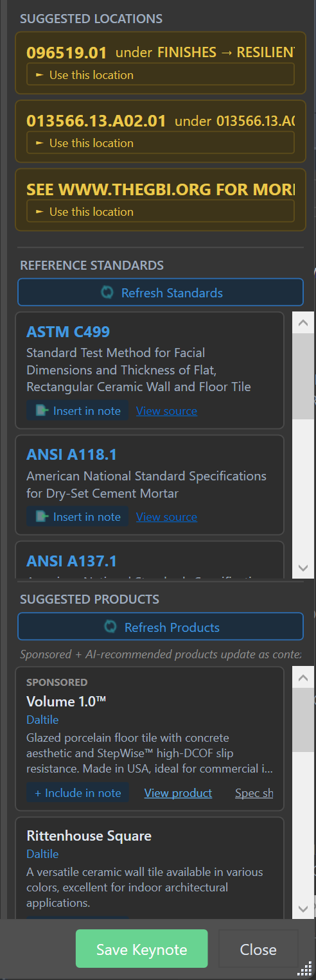This screenshot has height=980, width=316.
Task: Click the insert icon for ASTM C499
Action: point(42,411)
